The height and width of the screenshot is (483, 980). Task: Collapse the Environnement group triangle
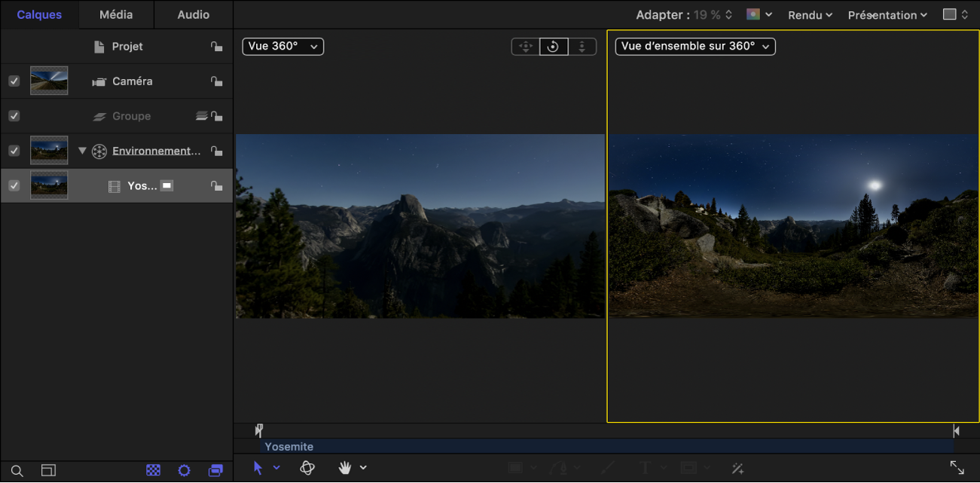[83, 151]
